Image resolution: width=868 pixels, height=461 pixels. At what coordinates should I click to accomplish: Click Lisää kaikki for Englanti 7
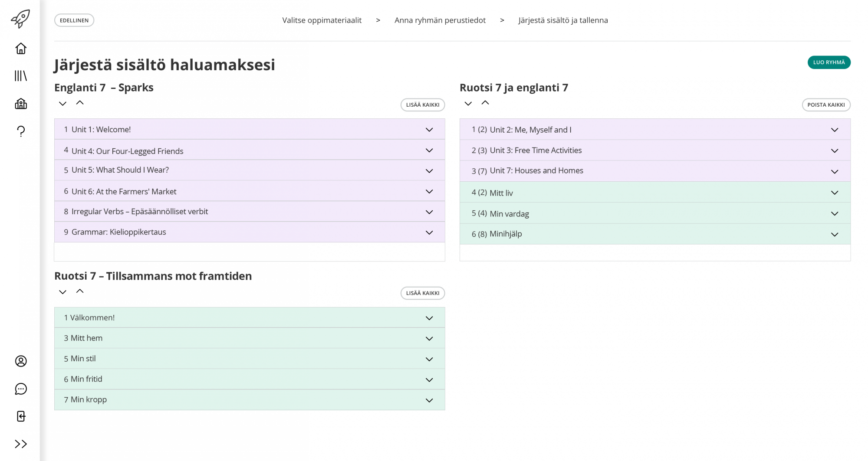tap(422, 105)
